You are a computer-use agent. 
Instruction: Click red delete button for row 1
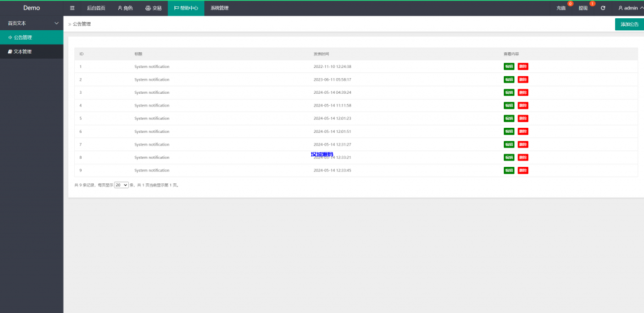(x=523, y=66)
